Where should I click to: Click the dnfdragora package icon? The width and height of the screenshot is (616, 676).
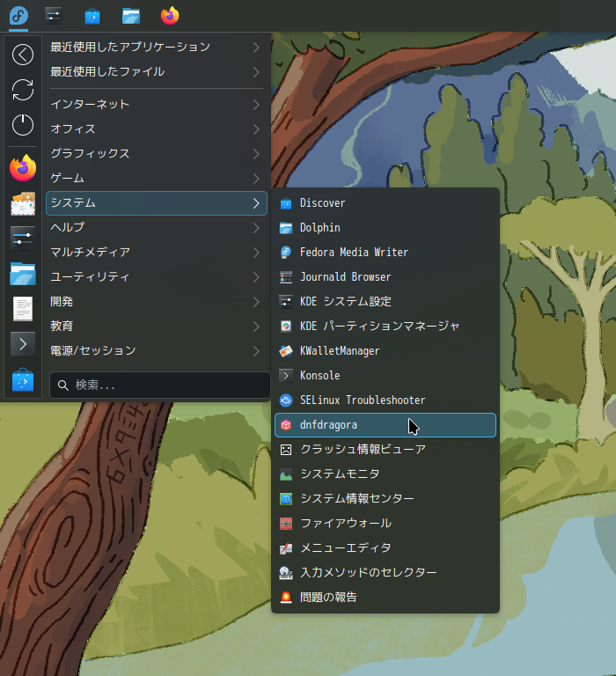(x=286, y=425)
